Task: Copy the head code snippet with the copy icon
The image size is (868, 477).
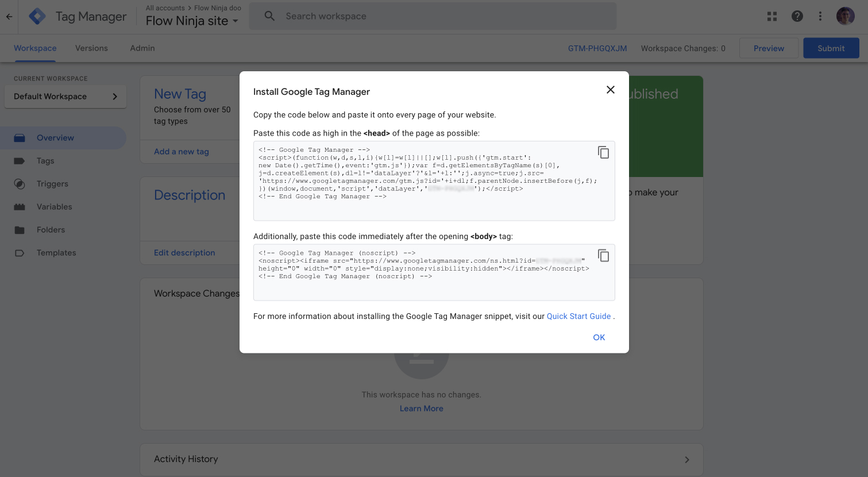Action: click(603, 152)
